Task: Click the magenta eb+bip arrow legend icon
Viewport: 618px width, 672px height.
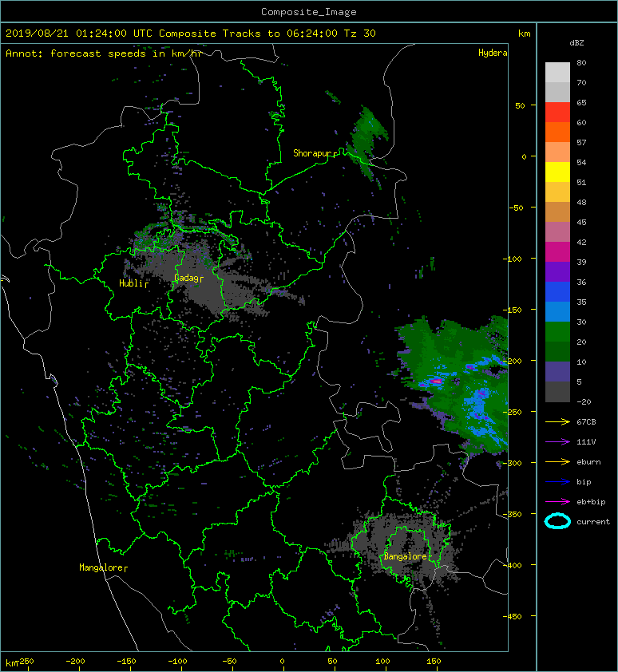Action: click(557, 501)
